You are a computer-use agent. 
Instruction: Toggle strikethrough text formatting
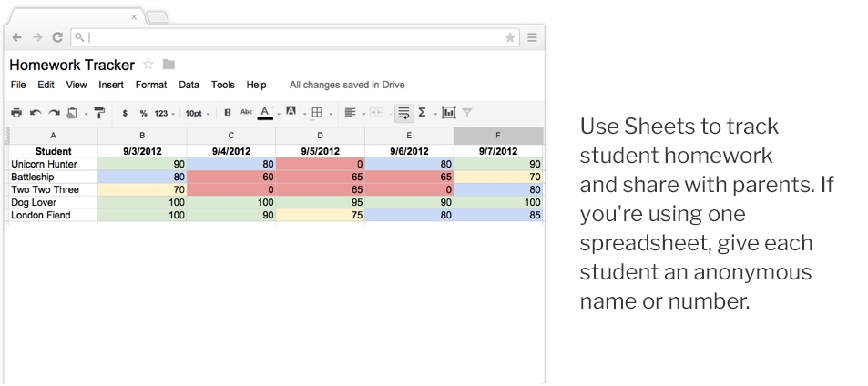tap(246, 113)
